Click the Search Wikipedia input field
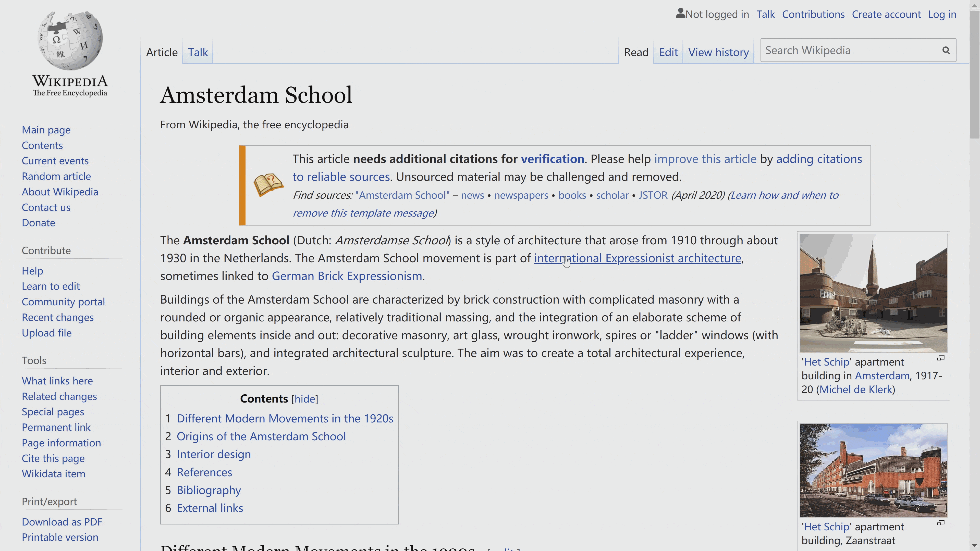This screenshot has width=980, height=551. 850,50
